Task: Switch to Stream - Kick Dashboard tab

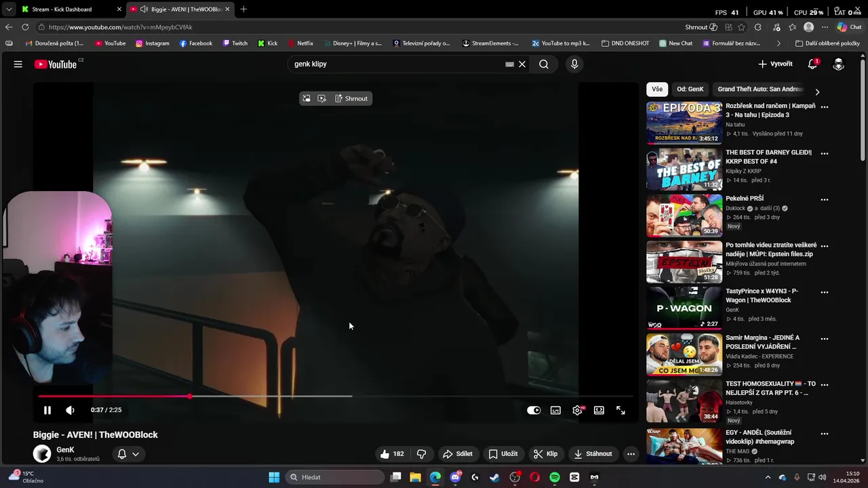Action: coord(70,9)
